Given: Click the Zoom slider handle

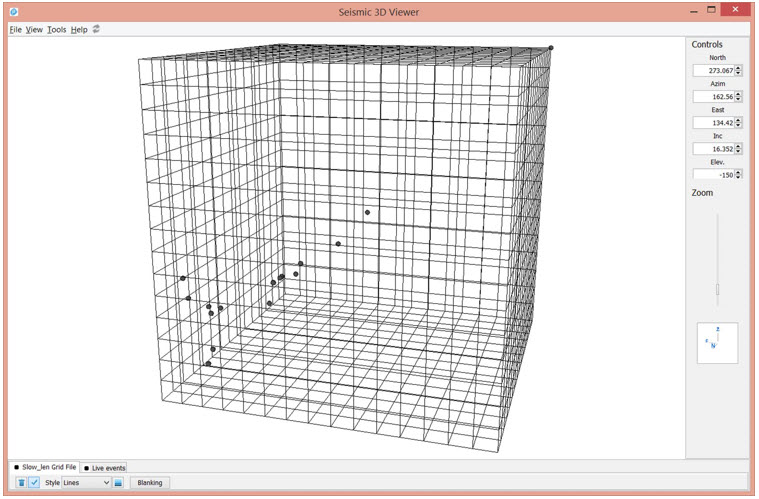Looking at the screenshot, I should [x=717, y=289].
